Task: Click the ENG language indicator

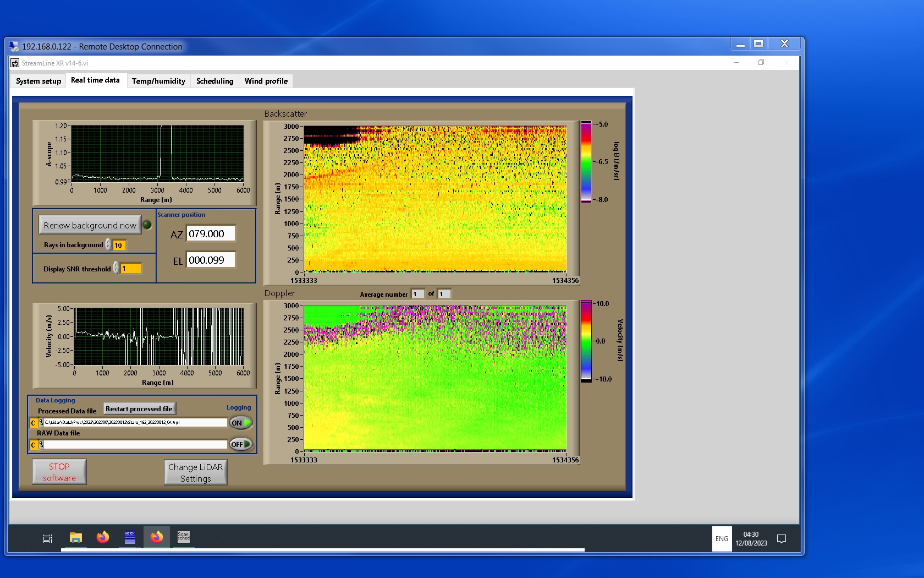Action: (x=722, y=539)
